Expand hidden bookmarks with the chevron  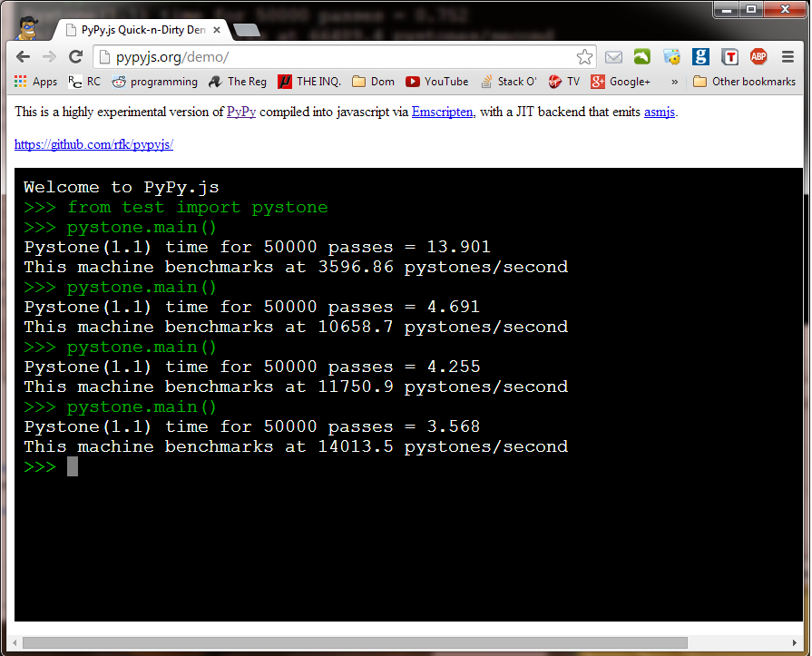(674, 82)
